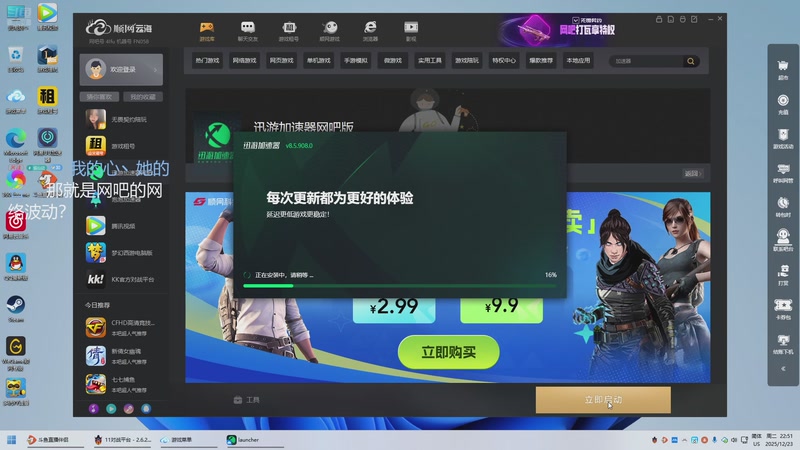Open the 聊天交友 chat icon

[247, 31]
